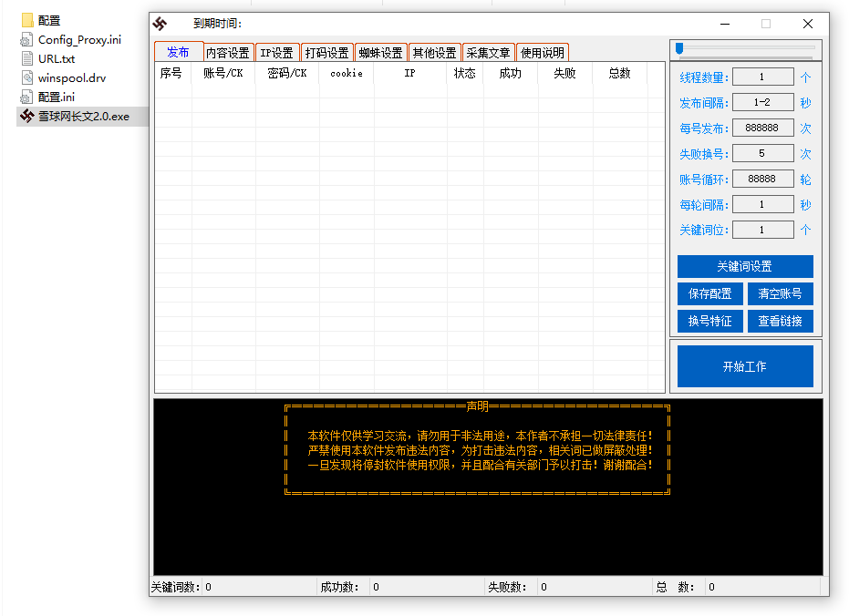Select the Config_Proxy.ini file icon
The image size is (849, 616).
(25, 39)
